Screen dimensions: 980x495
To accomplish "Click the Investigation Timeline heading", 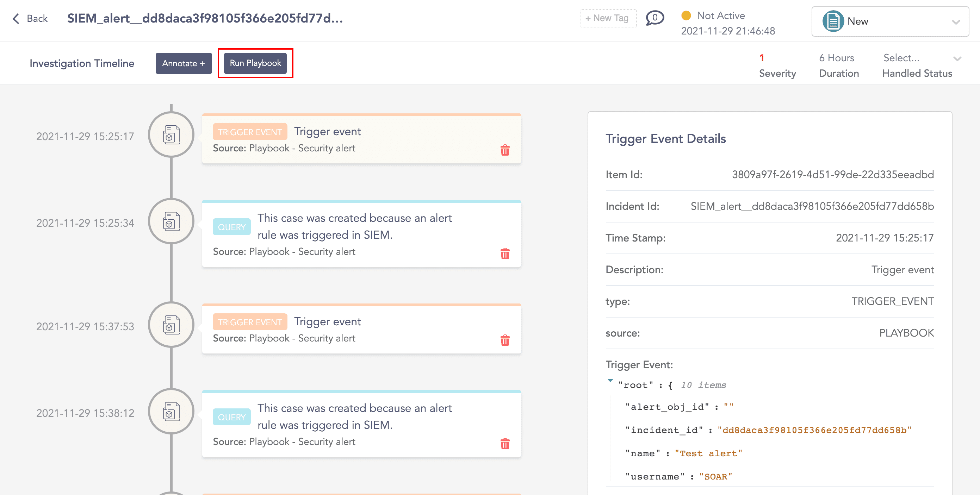I will pos(82,63).
